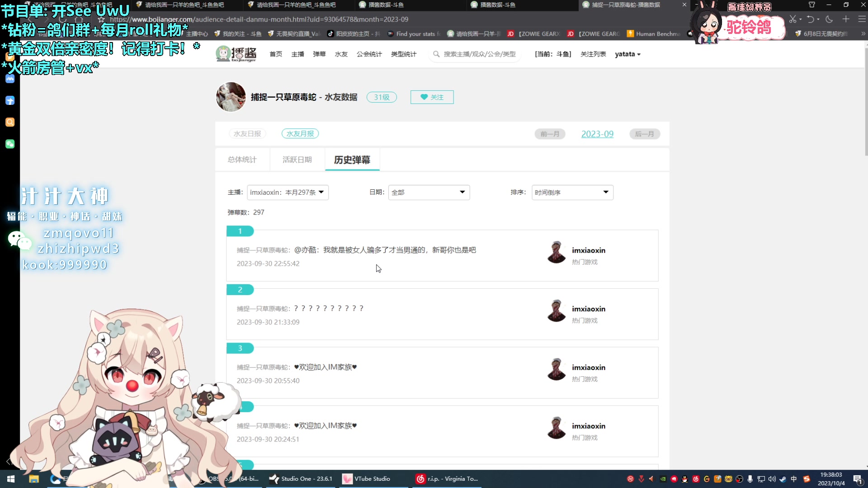Click the 31级 level badge

(x=382, y=97)
